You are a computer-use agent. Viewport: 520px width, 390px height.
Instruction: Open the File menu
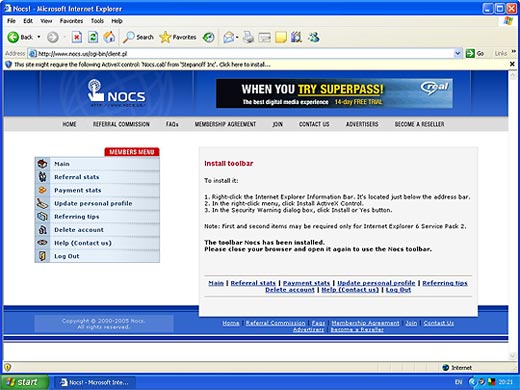coord(11,21)
